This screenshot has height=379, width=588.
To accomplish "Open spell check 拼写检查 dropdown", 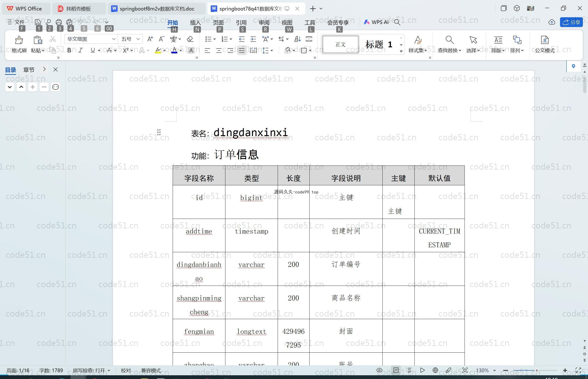I will click(x=109, y=370).
